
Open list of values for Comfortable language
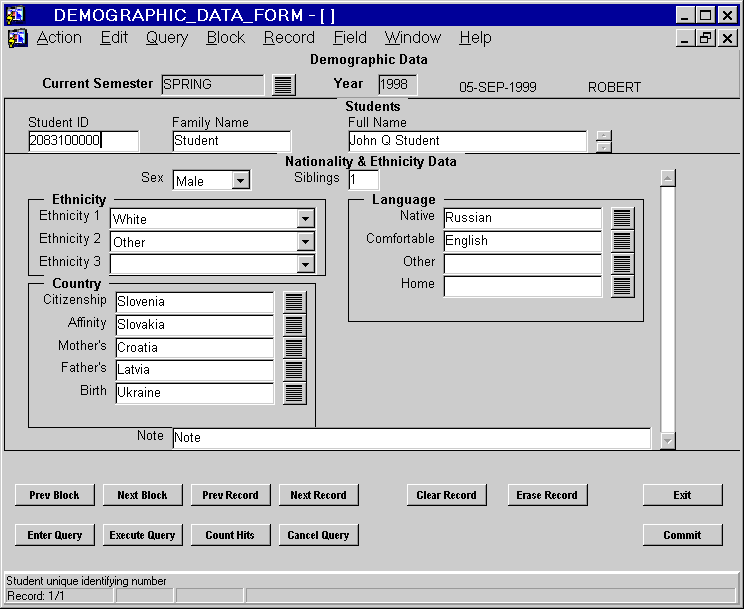point(622,241)
